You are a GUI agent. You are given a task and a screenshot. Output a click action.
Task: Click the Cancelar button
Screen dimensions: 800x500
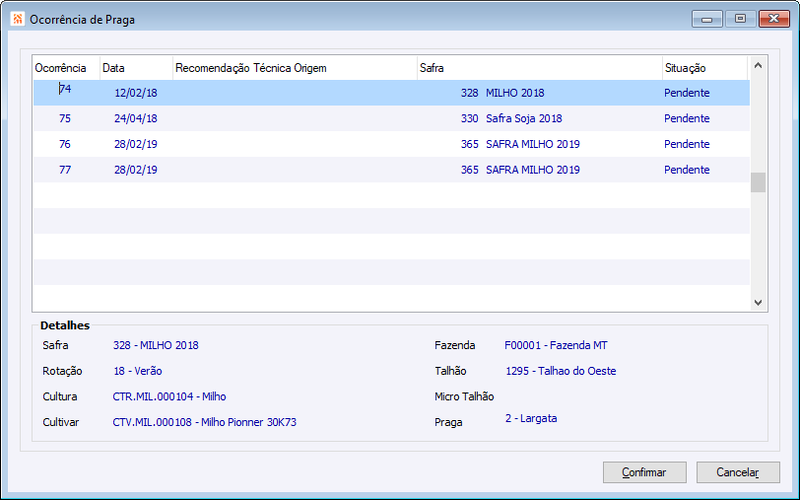738,472
